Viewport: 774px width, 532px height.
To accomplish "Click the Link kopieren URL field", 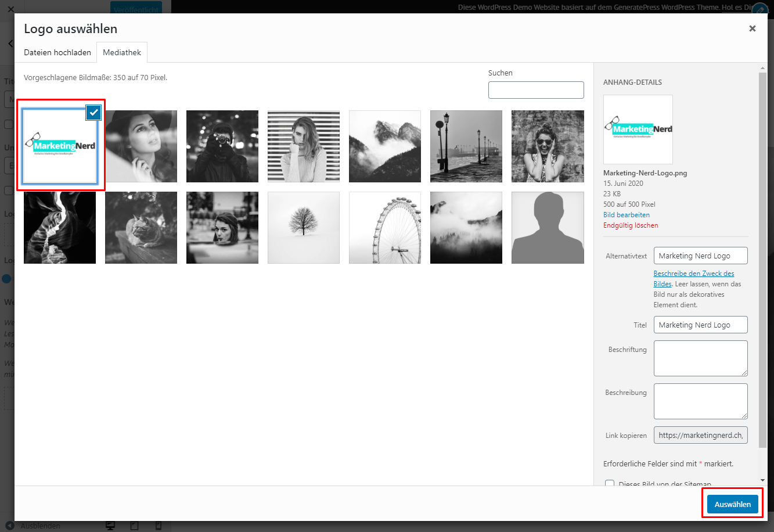I will 701,435.
